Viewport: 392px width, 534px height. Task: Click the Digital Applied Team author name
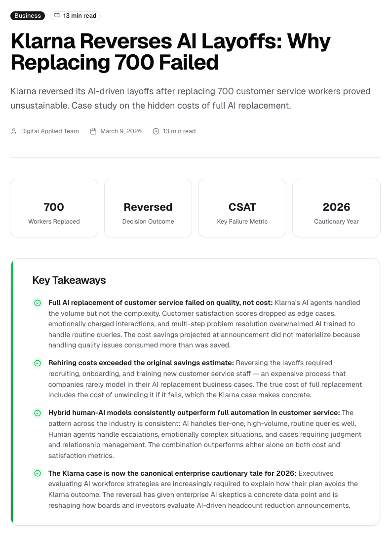[x=50, y=131]
